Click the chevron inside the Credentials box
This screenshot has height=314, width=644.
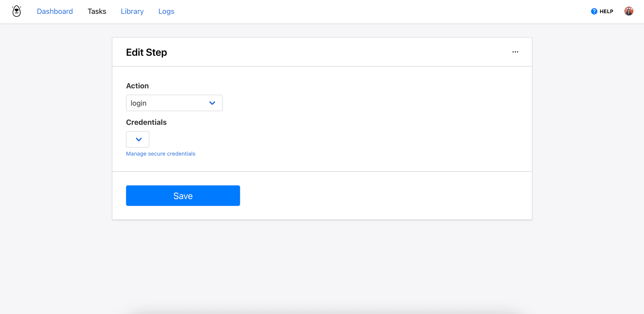pos(138,139)
